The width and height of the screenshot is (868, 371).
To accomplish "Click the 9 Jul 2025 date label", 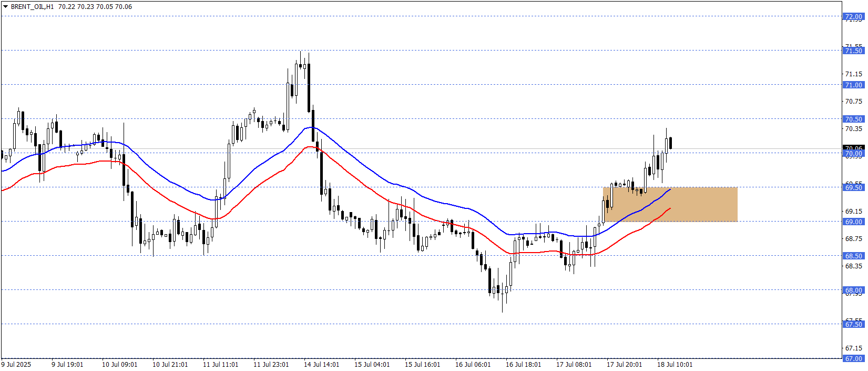I will (16, 364).
